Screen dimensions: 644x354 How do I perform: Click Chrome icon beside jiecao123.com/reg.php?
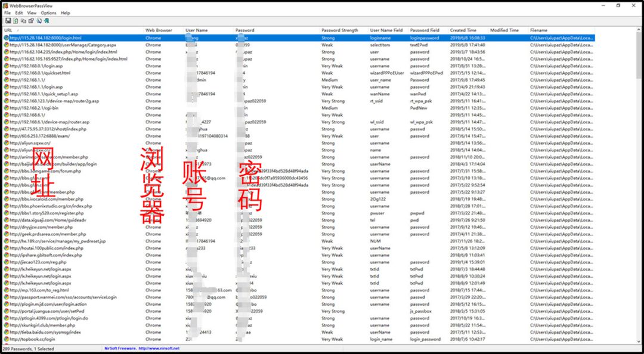(6, 262)
